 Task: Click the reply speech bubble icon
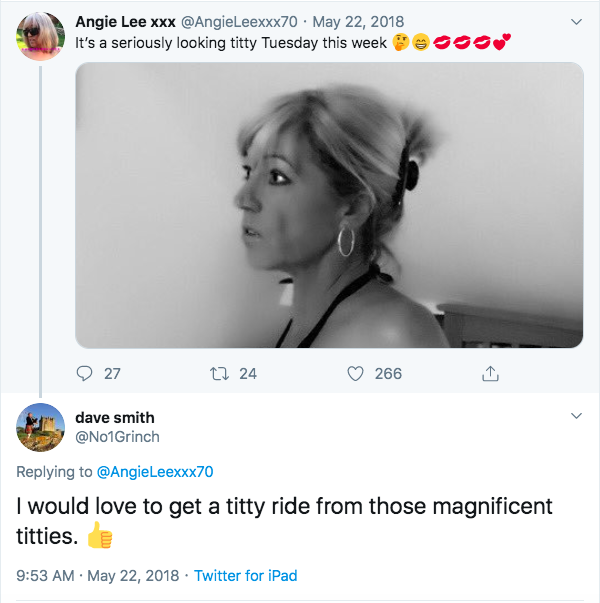tap(86, 374)
